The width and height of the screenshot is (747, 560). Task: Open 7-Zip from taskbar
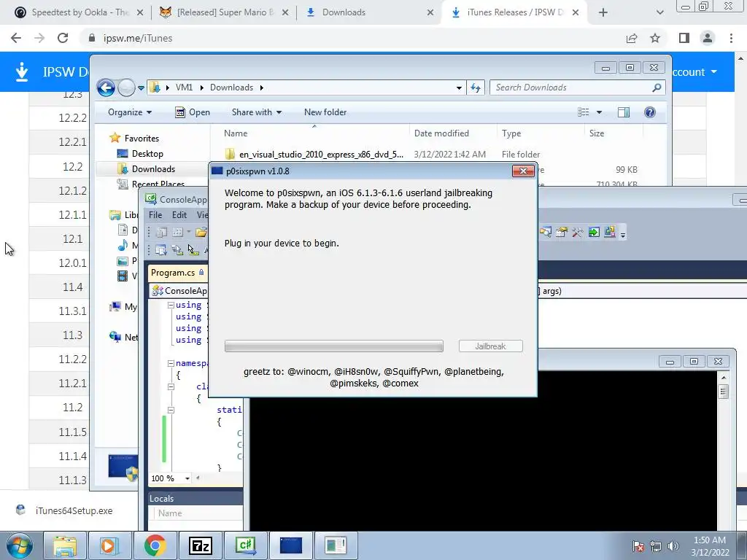click(200, 545)
